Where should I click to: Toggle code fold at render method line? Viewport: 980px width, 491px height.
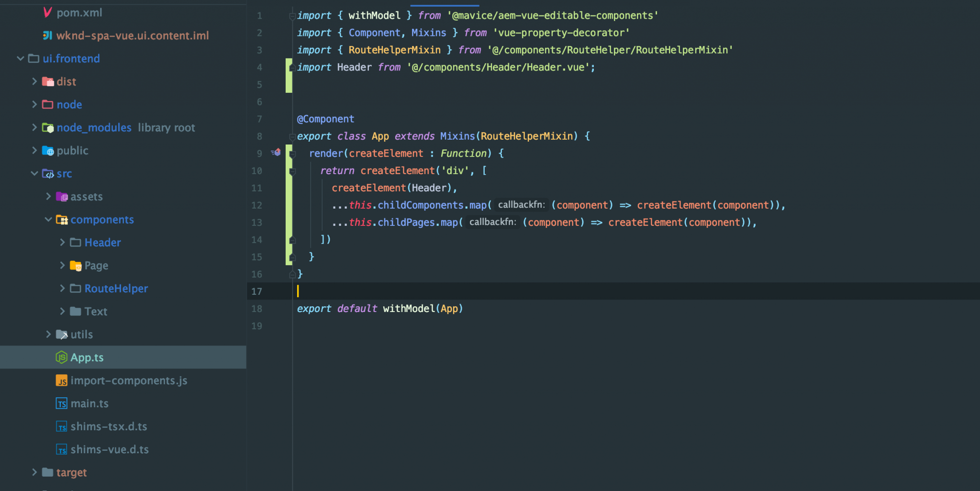tap(292, 154)
